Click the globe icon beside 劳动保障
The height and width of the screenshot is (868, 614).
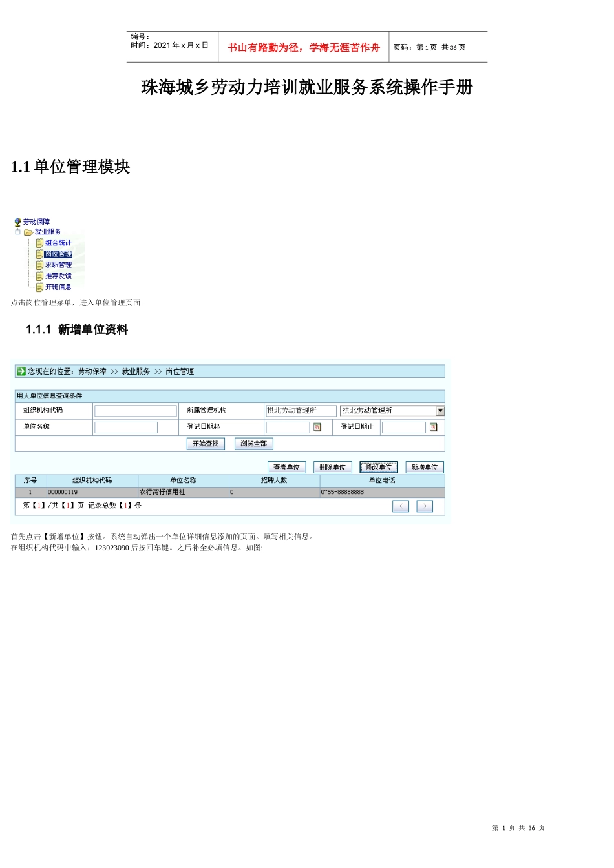pyautogui.click(x=17, y=222)
